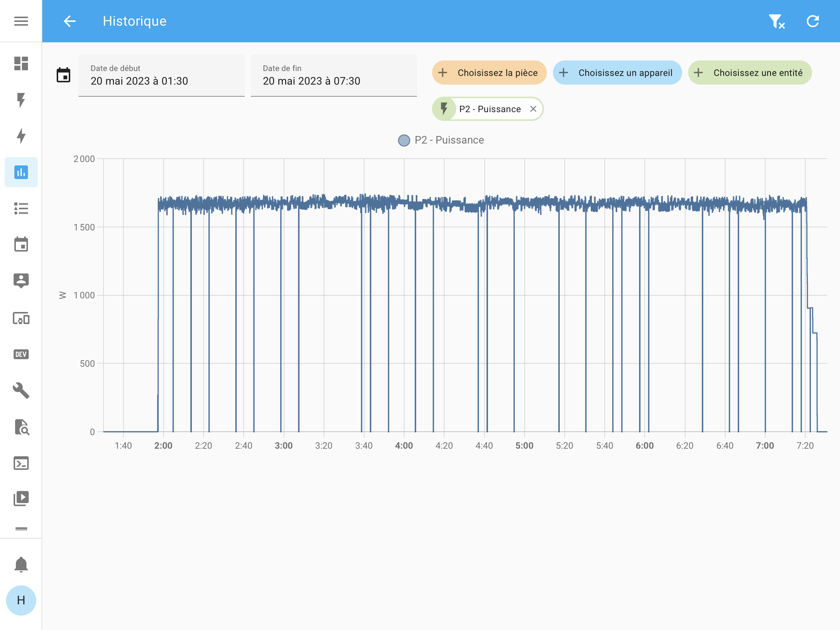This screenshot has width=840, height=630.
Task: Open the media browser sidebar icon
Action: 21,498
